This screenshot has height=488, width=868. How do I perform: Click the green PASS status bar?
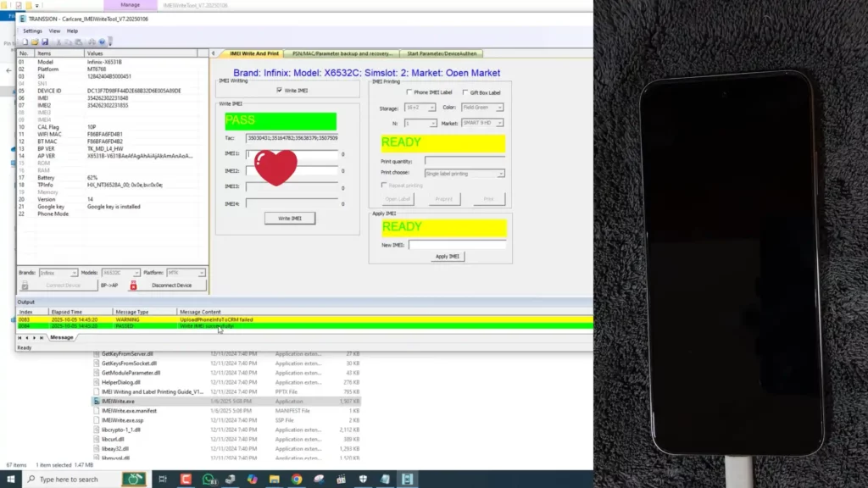point(280,120)
